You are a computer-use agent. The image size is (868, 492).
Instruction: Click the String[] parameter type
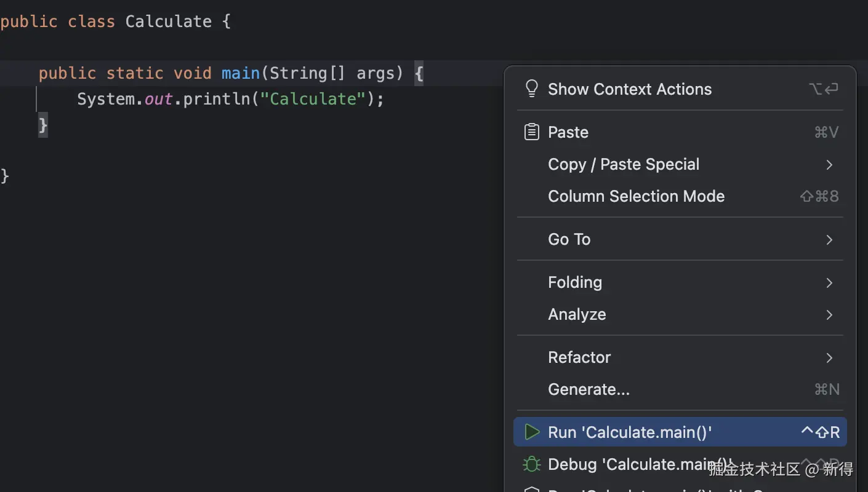pyautogui.click(x=307, y=73)
